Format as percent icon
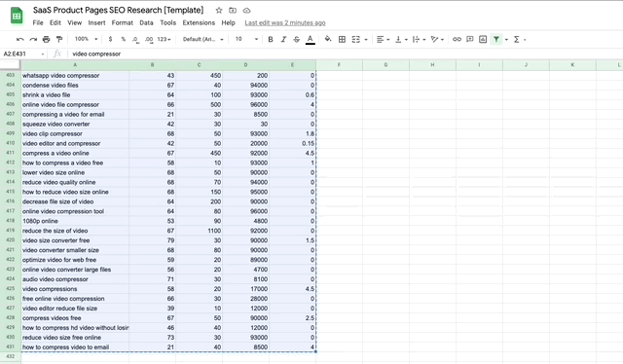Viewport: 623px width, 364px height. (124, 39)
